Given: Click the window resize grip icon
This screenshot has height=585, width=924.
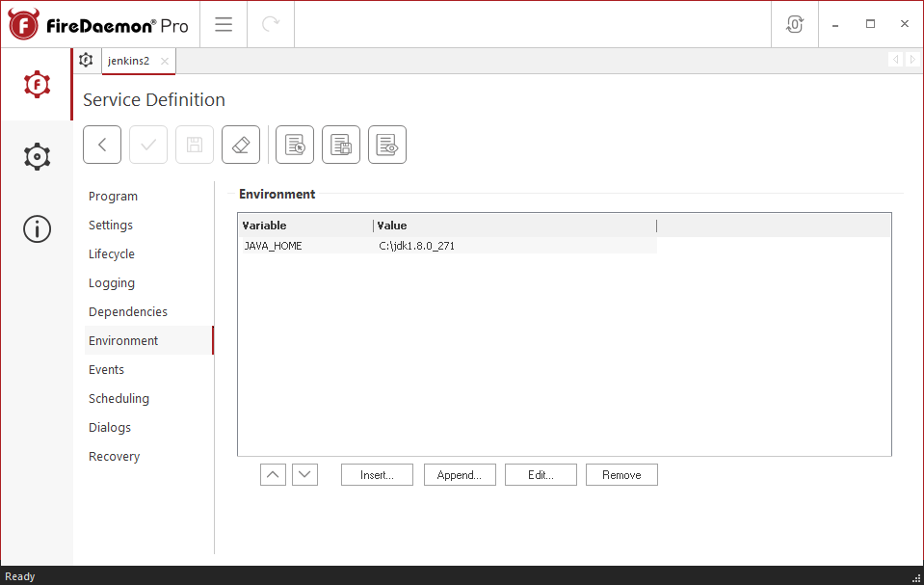Looking at the screenshot, I should coord(916,578).
